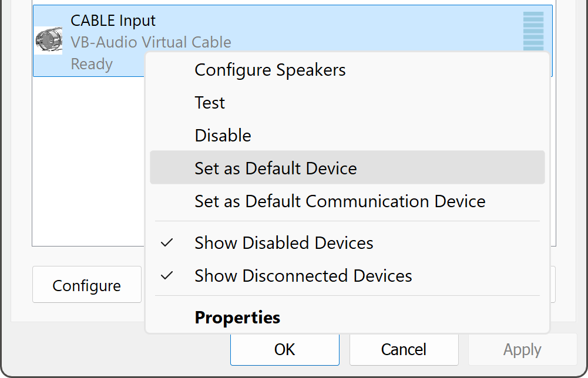Click the VB-Audio Virtual Cable description text

(151, 42)
